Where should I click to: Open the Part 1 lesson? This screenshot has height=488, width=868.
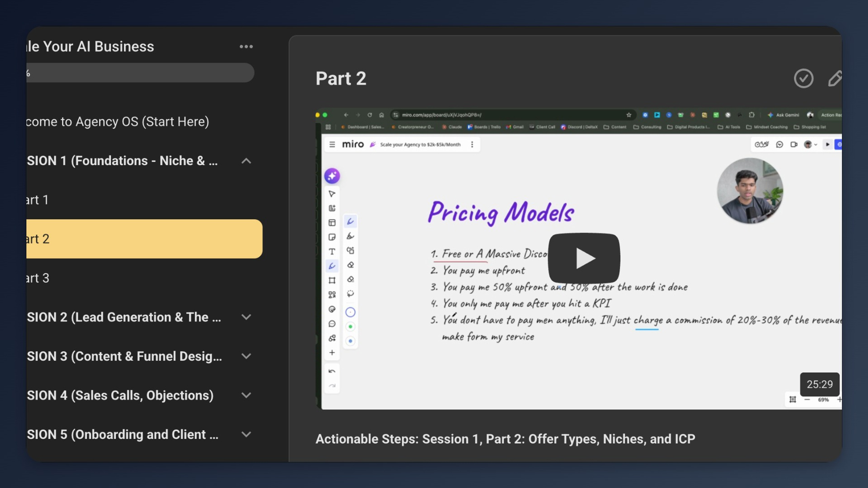(x=37, y=200)
